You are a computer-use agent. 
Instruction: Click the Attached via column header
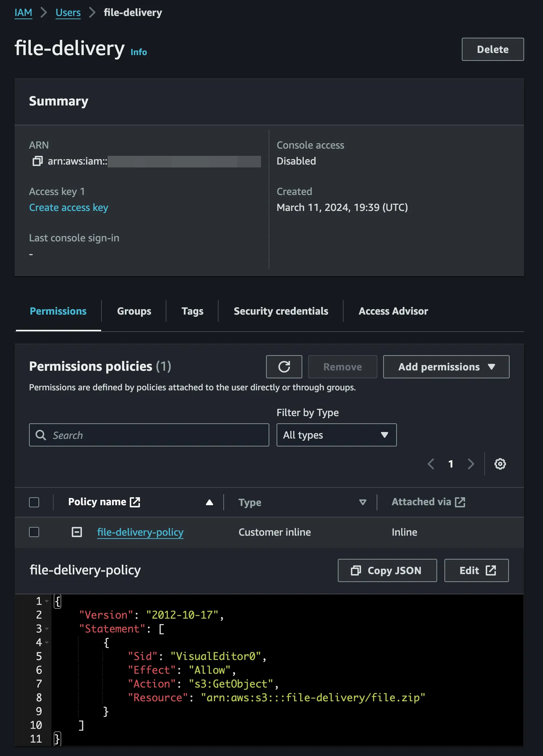tap(421, 502)
